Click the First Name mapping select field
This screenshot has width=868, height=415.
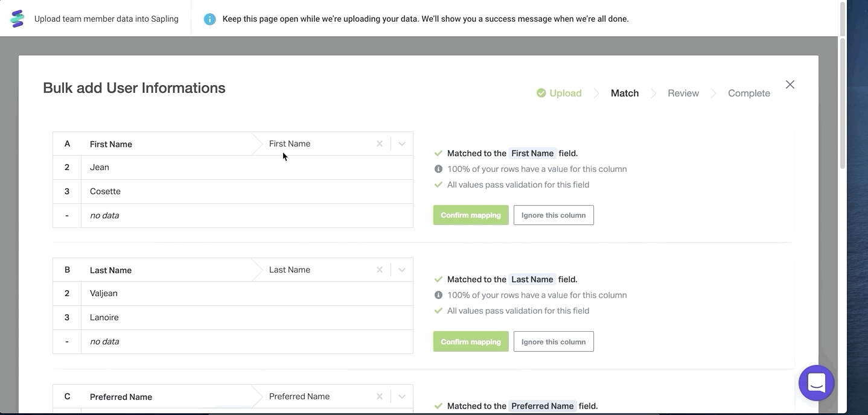click(317, 144)
